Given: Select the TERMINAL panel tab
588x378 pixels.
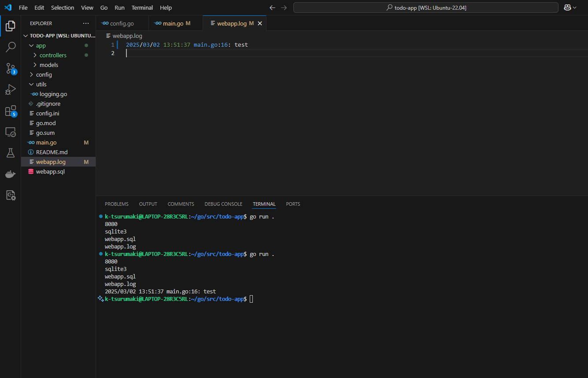Looking at the screenshot, I should [x=264, y=204].
